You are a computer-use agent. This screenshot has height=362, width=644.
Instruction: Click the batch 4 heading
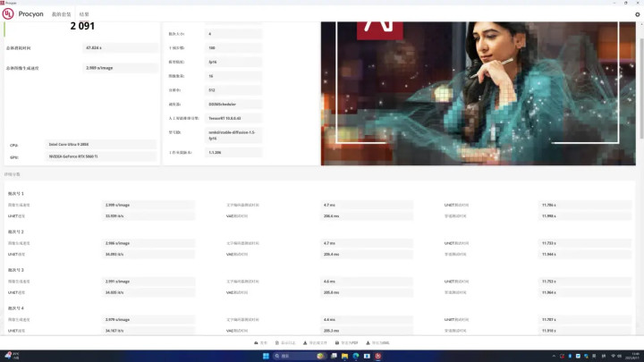16,307
